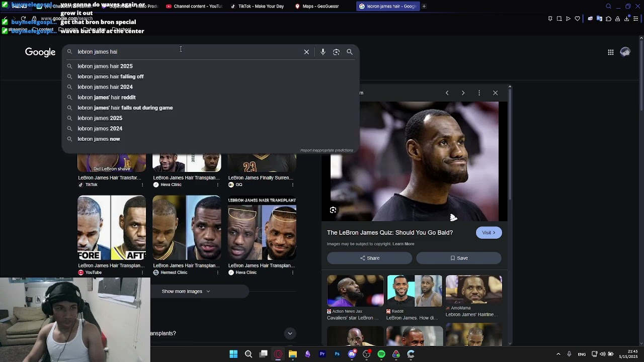Expand the transplants question chevron

pyautogui.click(x=290, y=333)
